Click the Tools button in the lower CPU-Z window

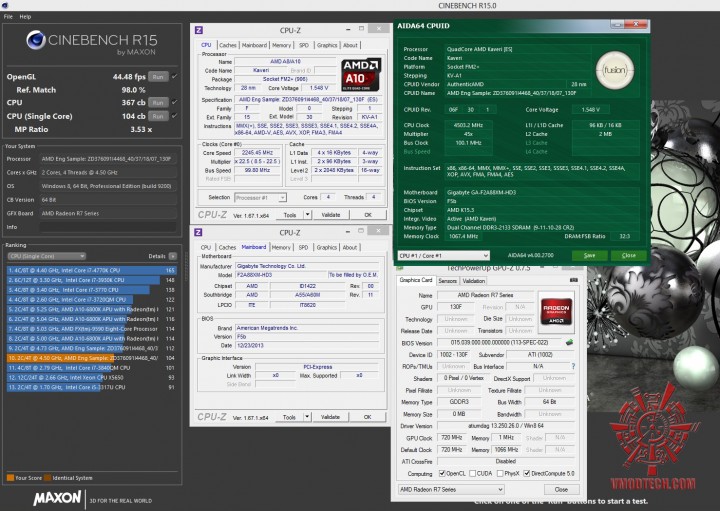coord(290,417)
